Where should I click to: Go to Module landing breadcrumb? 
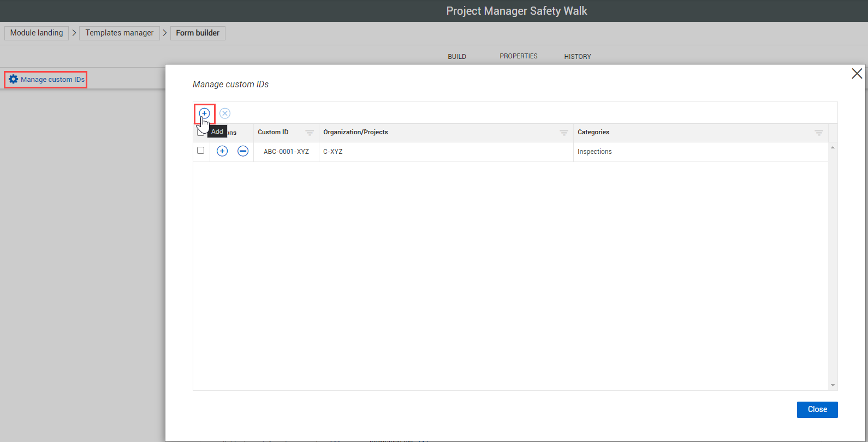click(37, 33)
